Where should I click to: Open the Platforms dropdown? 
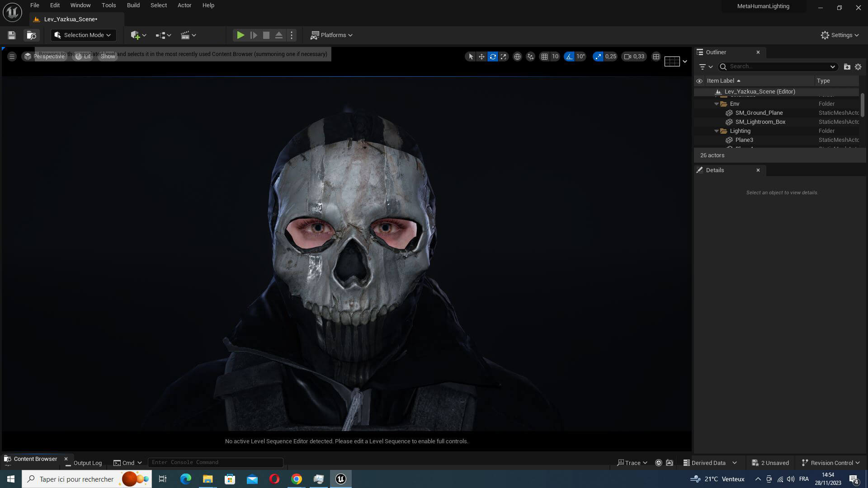click(331, 35)
